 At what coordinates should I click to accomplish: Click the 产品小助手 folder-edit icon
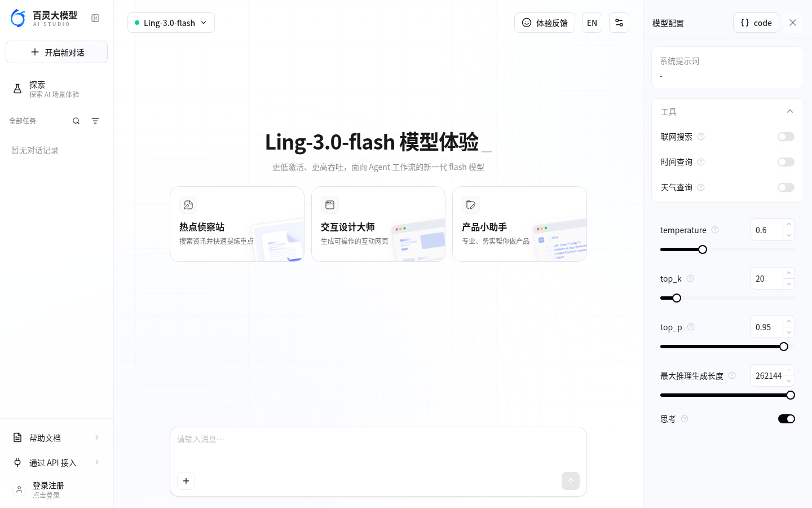point(471,205)
